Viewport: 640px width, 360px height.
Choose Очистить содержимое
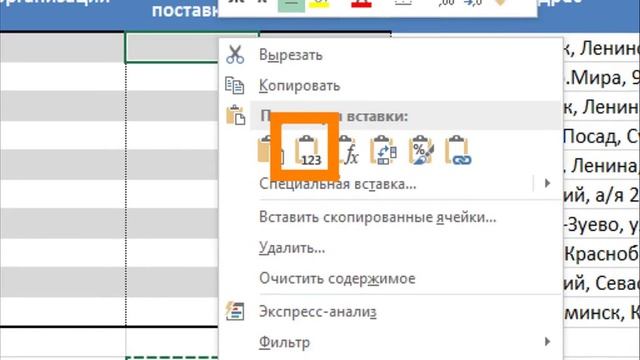[337, 279]
